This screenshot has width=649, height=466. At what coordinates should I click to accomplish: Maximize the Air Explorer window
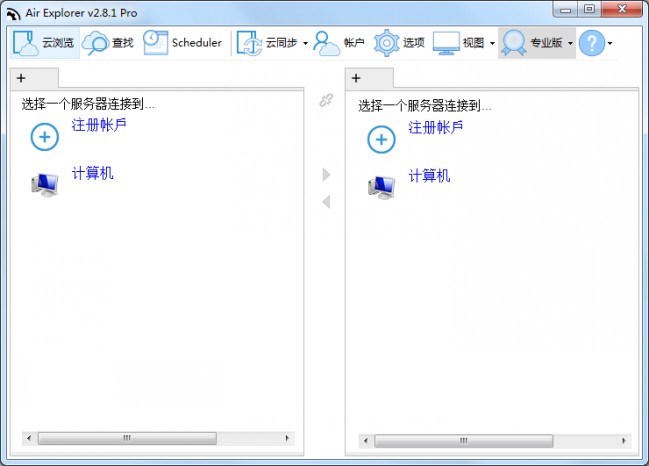(589, 10)
